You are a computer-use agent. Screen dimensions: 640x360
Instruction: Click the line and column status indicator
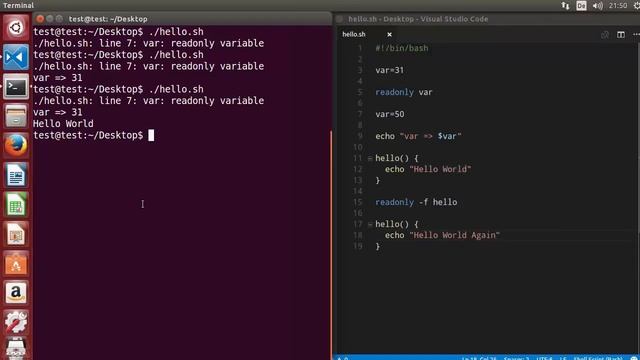pos(479,358)
